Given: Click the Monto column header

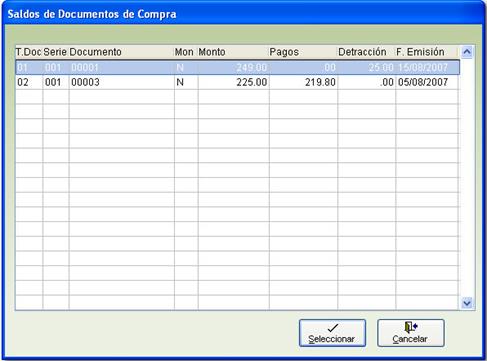Looking at the screenshot, I should coord(212,52).
